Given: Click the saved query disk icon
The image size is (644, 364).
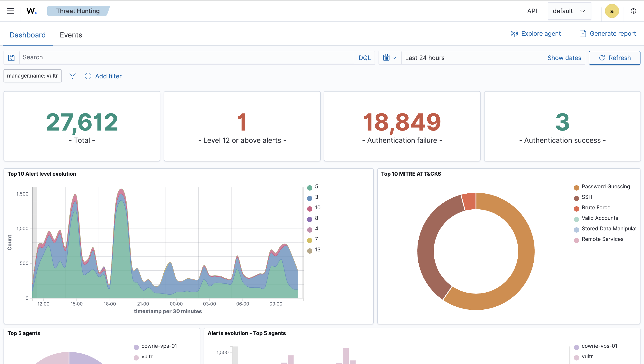Looking at the screenshot, I should coord(11,58).
